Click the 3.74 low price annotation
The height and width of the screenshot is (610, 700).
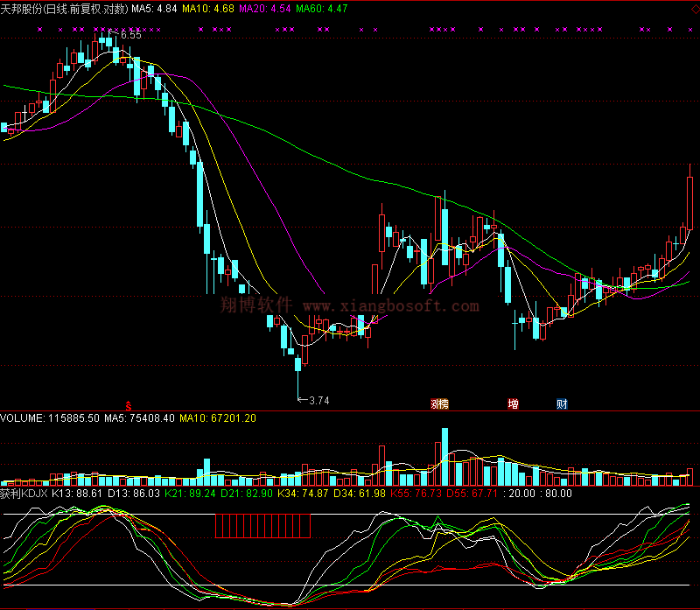(x=318, y=401)
